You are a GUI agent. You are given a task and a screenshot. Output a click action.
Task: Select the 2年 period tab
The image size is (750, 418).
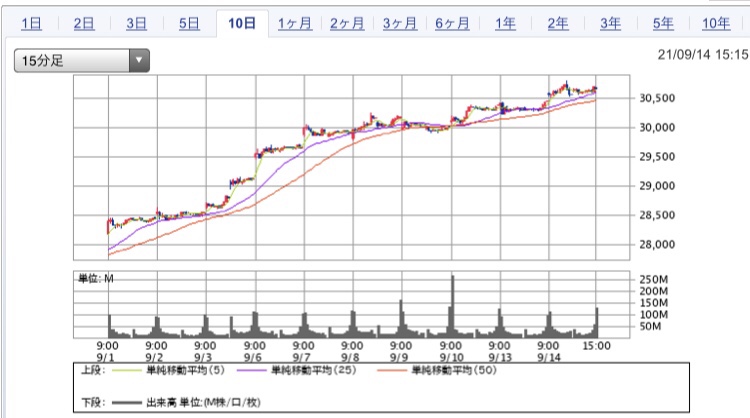[557, 23]
